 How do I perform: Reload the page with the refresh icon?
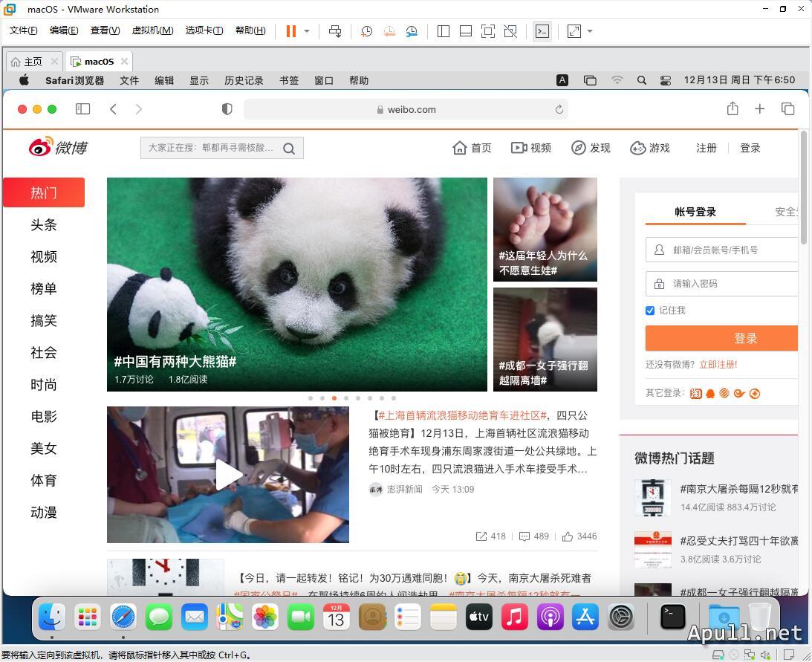(x=559, y=109)
